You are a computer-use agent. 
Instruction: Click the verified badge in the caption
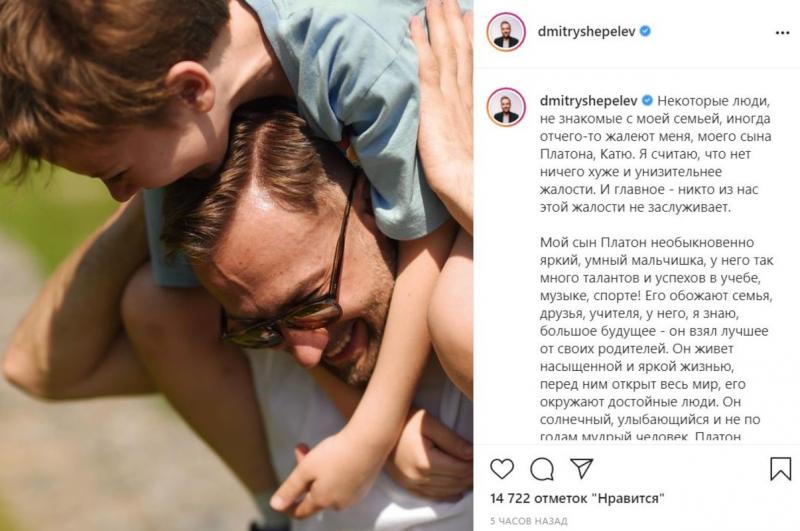tap(647, 100)
